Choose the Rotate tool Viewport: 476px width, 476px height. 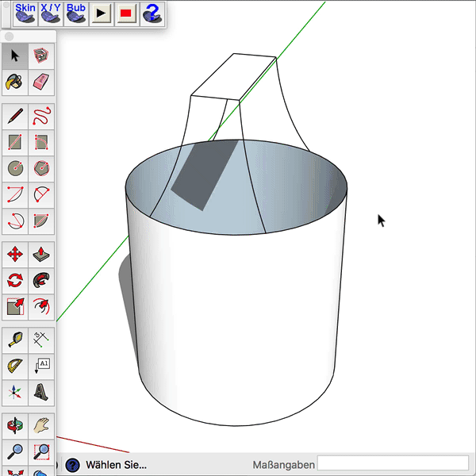pyautogui.click(x=15, y=280)
